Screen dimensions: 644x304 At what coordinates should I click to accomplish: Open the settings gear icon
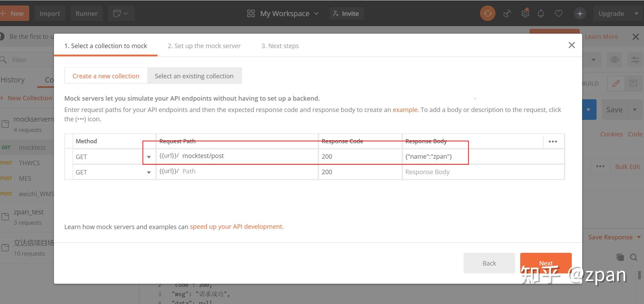[x=525, y=14]
